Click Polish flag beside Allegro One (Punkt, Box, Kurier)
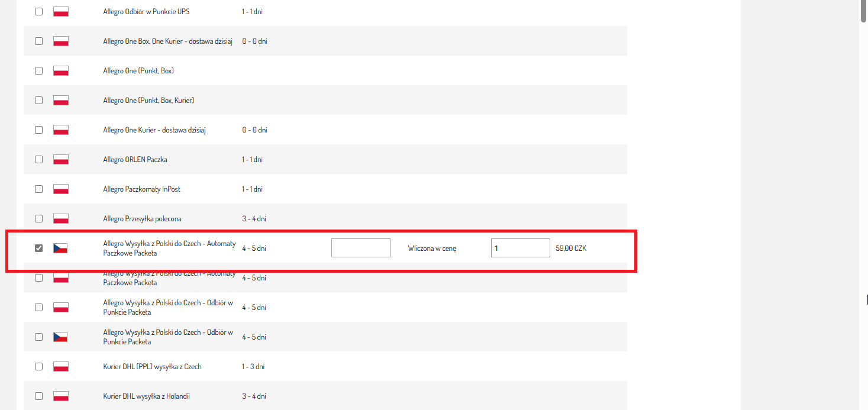 [x=60, y=100]
